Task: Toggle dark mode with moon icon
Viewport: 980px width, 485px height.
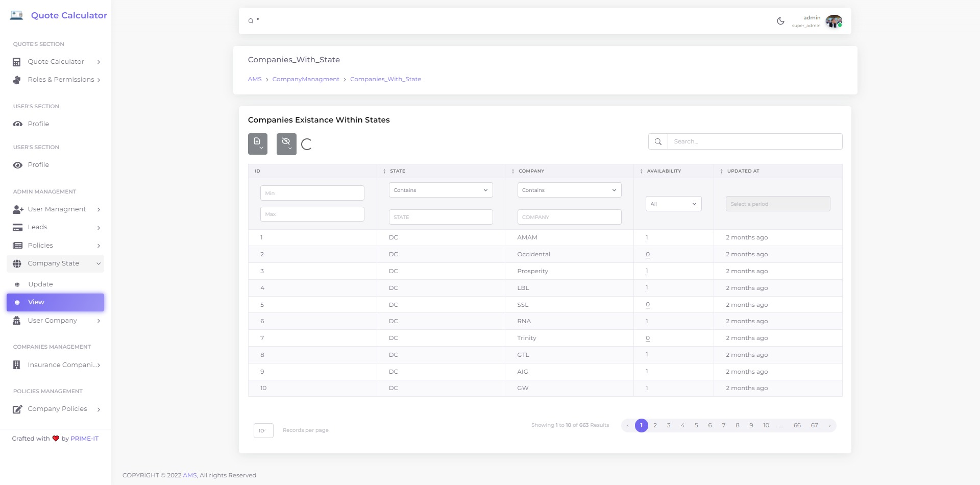Action: tap(780, 21)
